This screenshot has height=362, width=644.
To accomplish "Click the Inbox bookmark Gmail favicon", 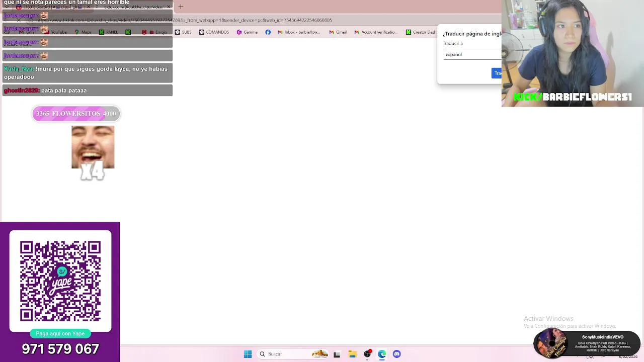I will (280, 32).
